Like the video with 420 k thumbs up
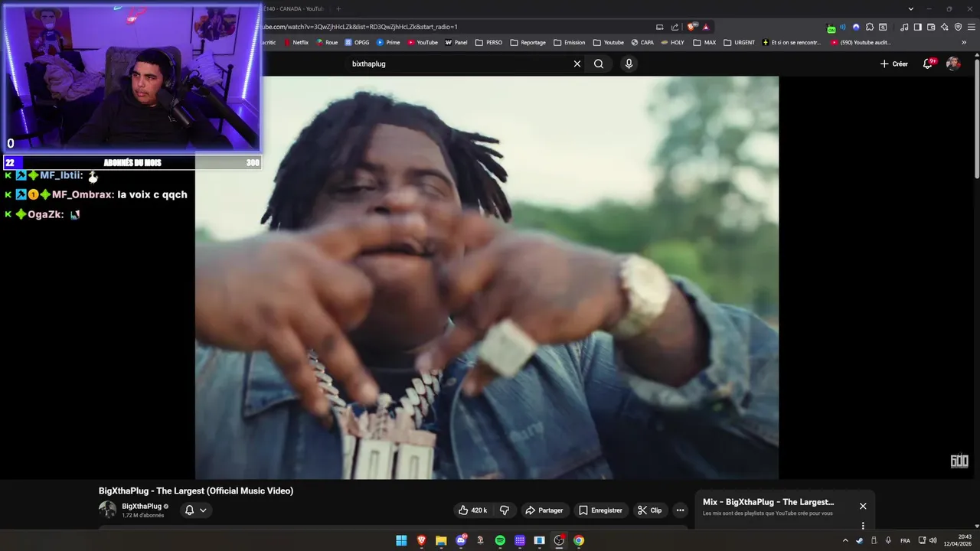 (473, 510)
